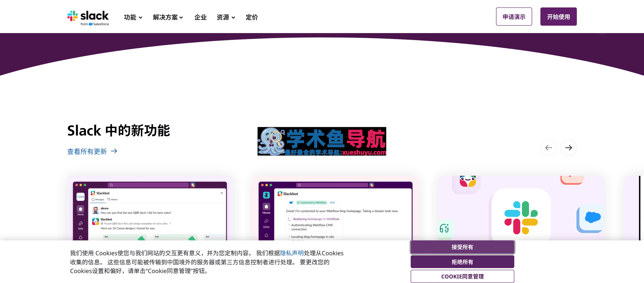
Task: Accept all cookies with 接受所有
Action: (x=462, y=247)
